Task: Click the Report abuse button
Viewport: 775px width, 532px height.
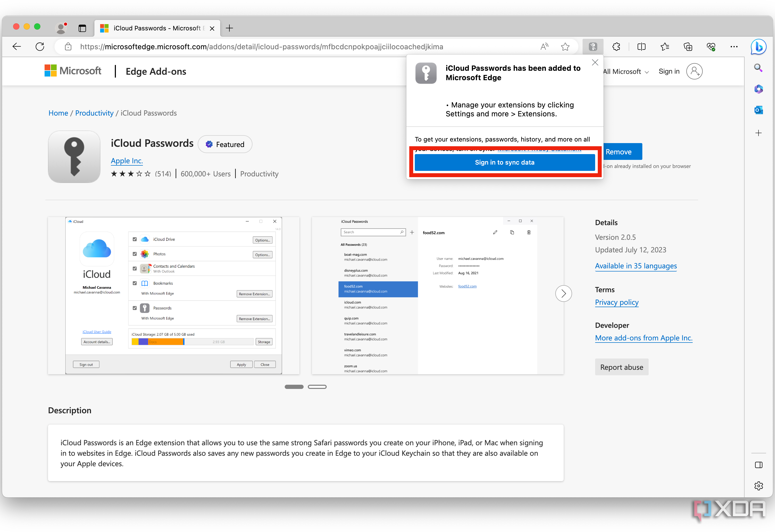Action: 622,367
